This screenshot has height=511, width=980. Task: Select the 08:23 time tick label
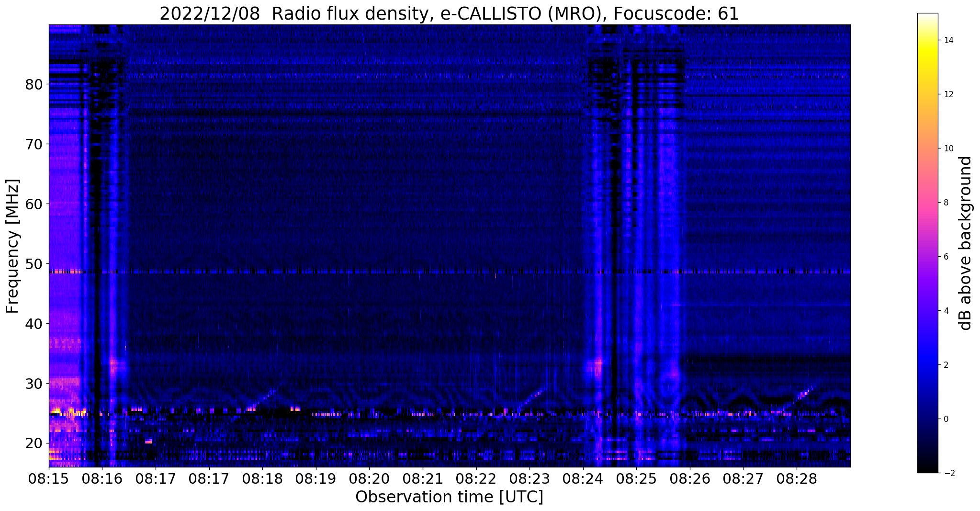click(530, 479)
